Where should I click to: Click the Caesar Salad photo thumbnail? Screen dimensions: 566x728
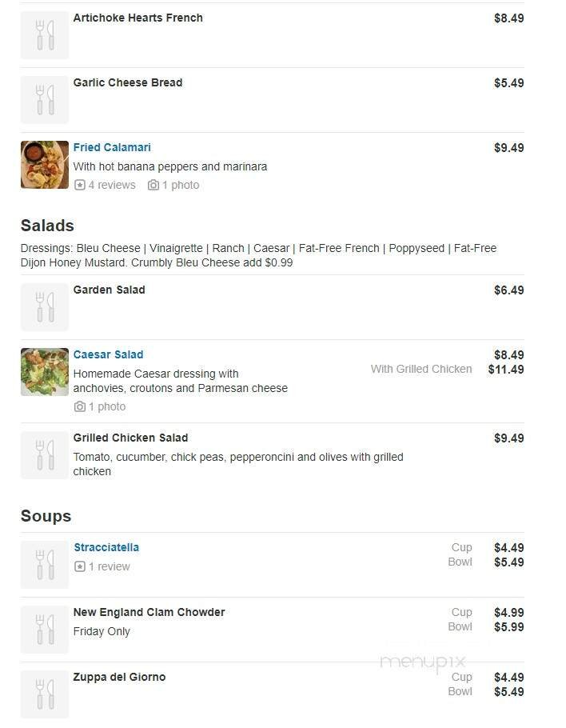[x=44, y=372]
